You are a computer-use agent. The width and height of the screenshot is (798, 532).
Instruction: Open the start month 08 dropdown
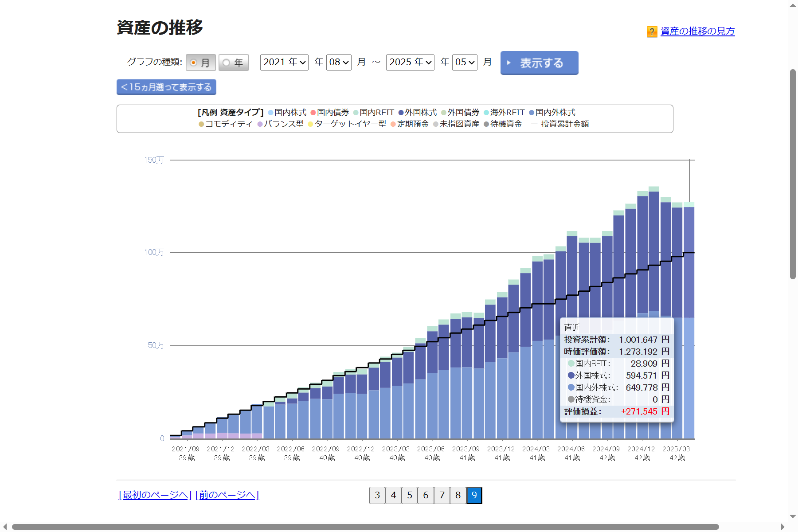(339, 62)
